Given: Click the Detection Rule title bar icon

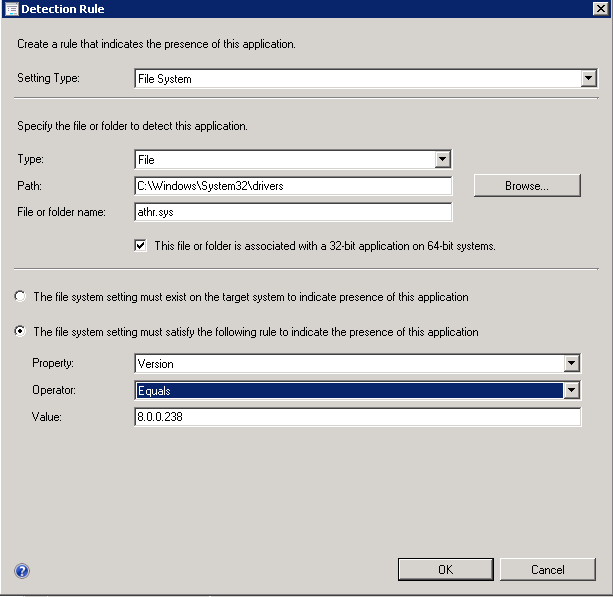Looking at the screenshot, I should [x=11, y=9].
